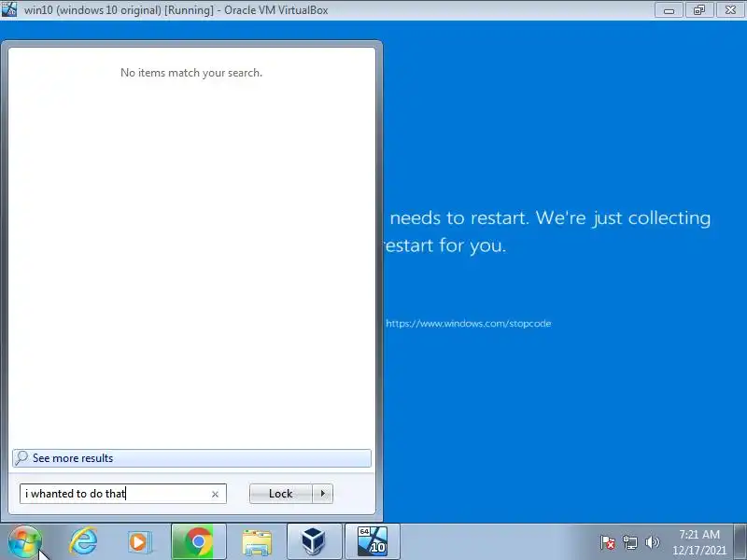Image resolution: width=747 pixels, height=560 pixels.
Task: Click the 'No items match your search.' text
Action: 191,73
